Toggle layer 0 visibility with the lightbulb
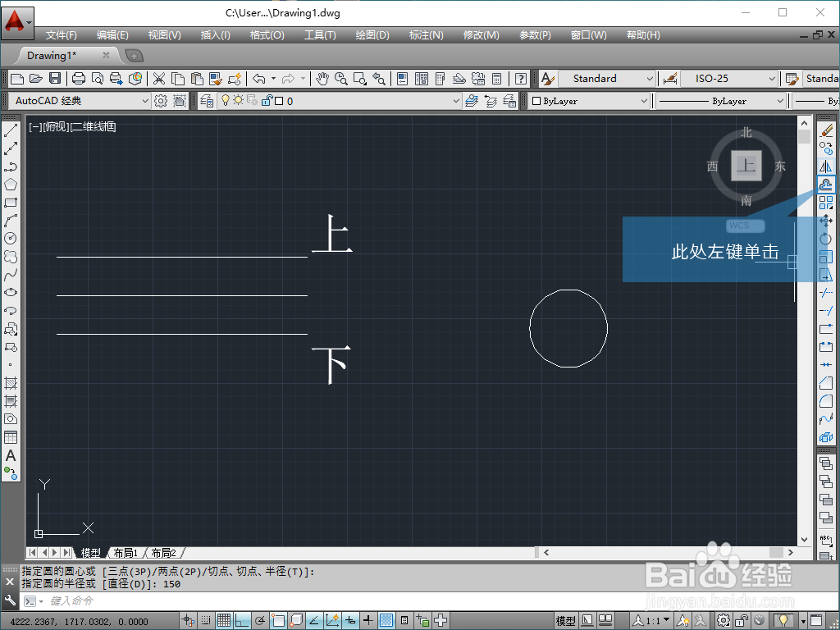840x630 pixels. tap(224, 100)
